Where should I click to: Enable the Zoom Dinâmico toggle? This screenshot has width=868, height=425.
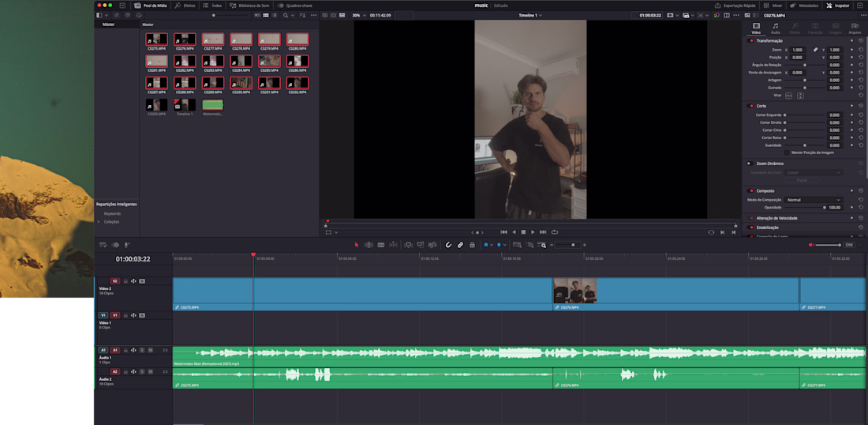[750, 164]
